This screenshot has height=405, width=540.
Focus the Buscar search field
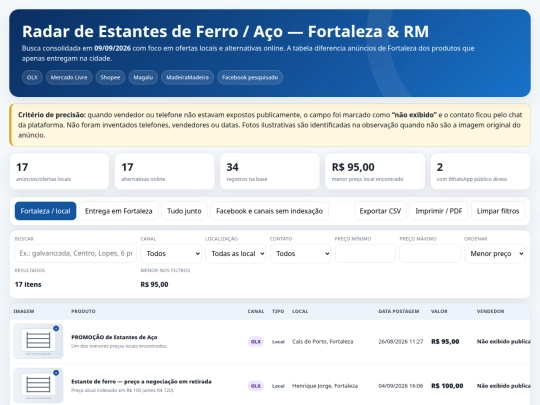point(76,253)
